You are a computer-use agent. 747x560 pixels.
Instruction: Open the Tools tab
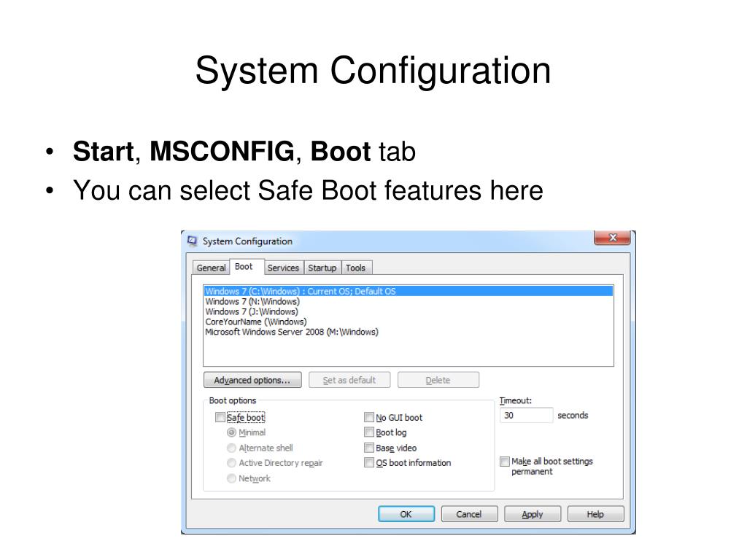356,268
